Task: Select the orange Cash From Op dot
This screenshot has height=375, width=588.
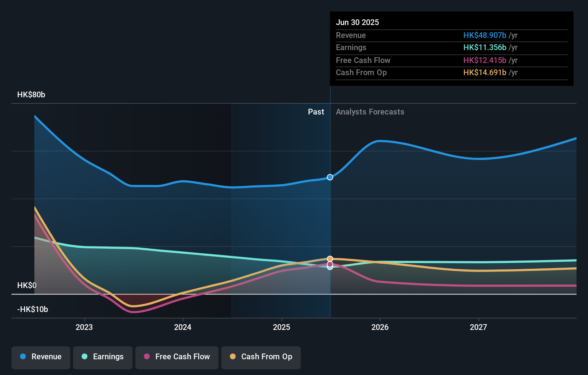Action: tap(233, 357)
